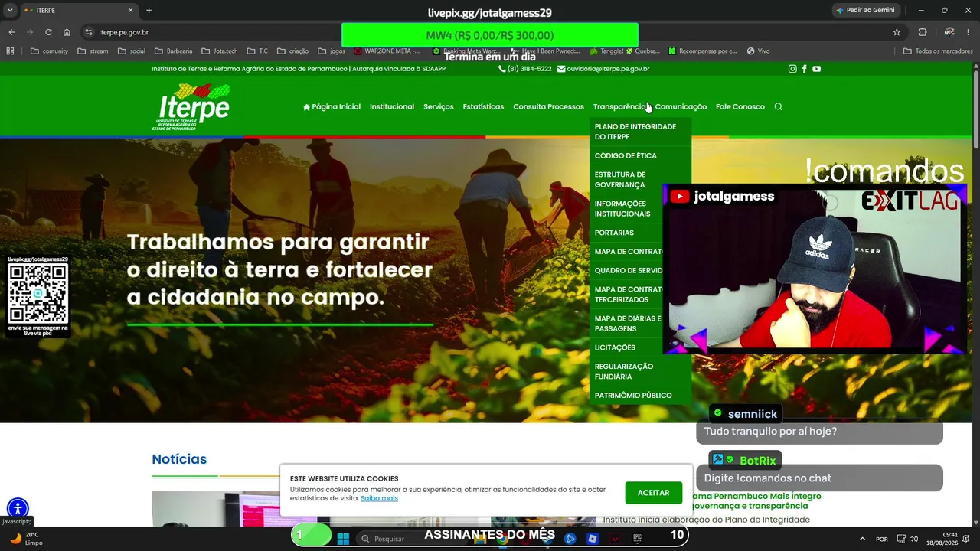Open the jogos bookmarks folder
Screen dimensions: 980x551
332,51
